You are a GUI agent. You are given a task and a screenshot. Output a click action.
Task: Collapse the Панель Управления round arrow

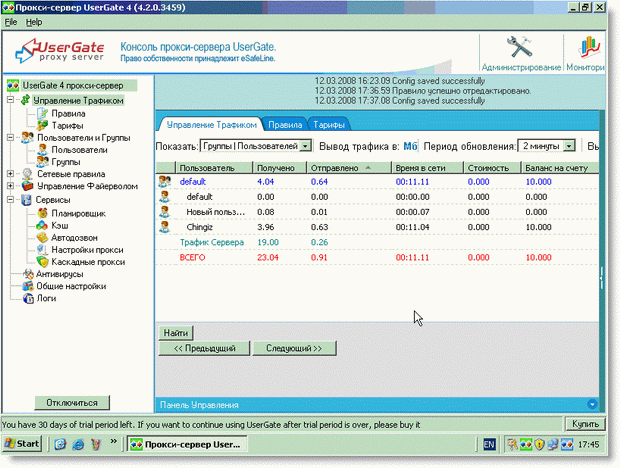click(592, 404)
